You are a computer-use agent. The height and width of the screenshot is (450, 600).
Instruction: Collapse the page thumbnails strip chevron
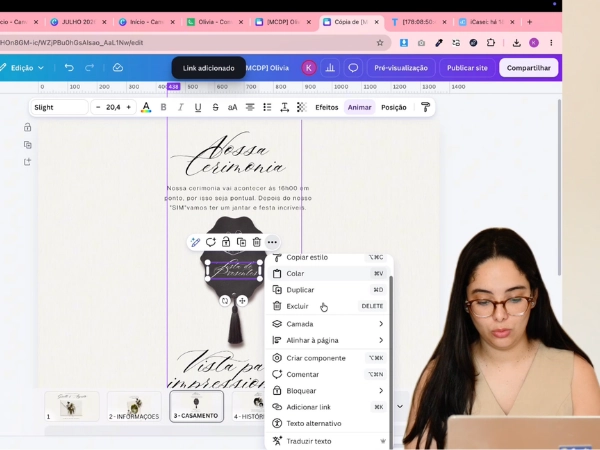[x=400, y=406]
